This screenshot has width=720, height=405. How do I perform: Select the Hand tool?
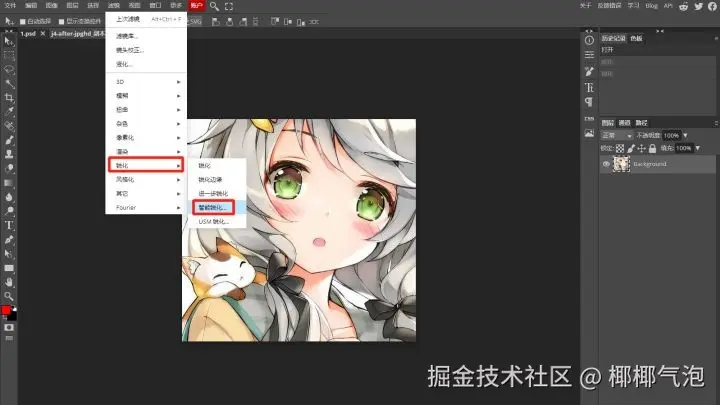(9, 282)
